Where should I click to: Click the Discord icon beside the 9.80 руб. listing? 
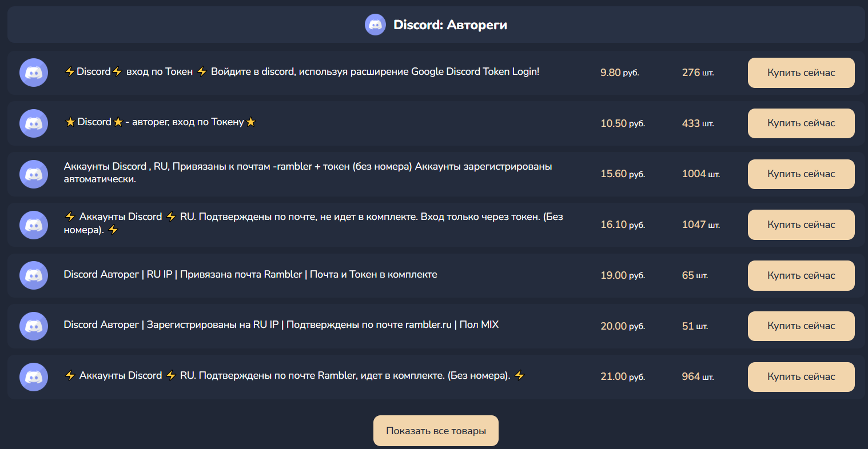coord(34,73)
